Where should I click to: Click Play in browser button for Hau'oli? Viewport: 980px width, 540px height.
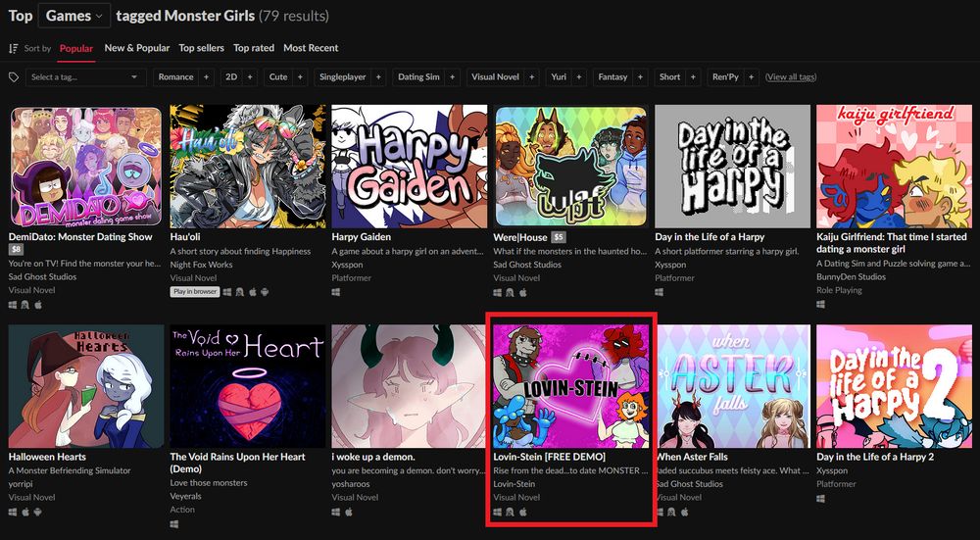[195, 292]
